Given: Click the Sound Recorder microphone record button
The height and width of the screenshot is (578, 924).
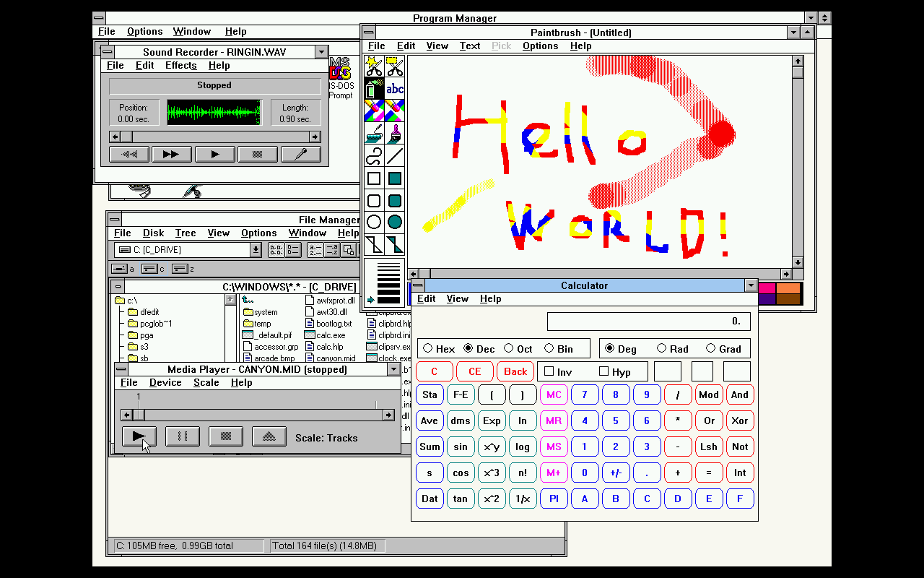Looking at the screenshot, I should coord(301,154).
